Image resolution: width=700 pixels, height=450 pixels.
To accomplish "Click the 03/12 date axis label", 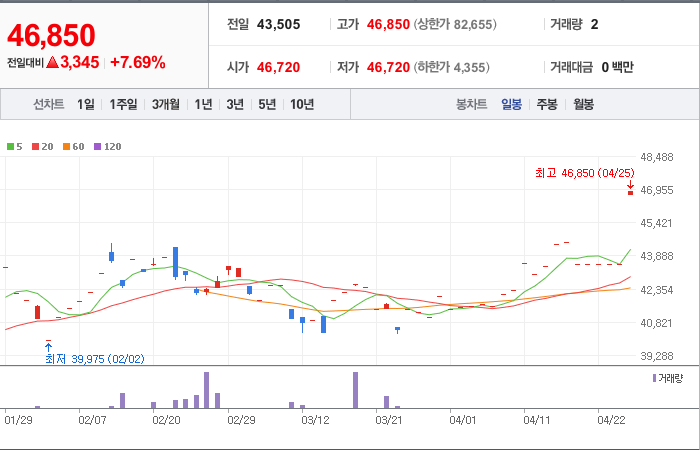I will tap(316, 420).
